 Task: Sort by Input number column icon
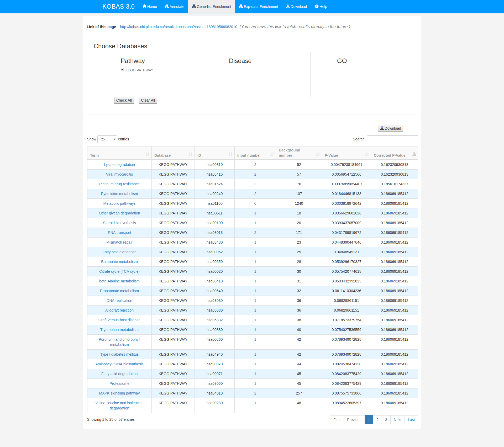[272, 154]
